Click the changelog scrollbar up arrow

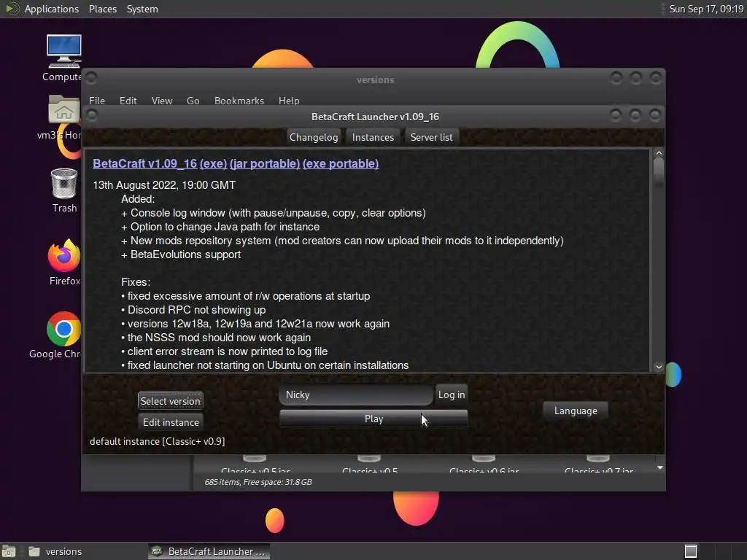point(659,153)
